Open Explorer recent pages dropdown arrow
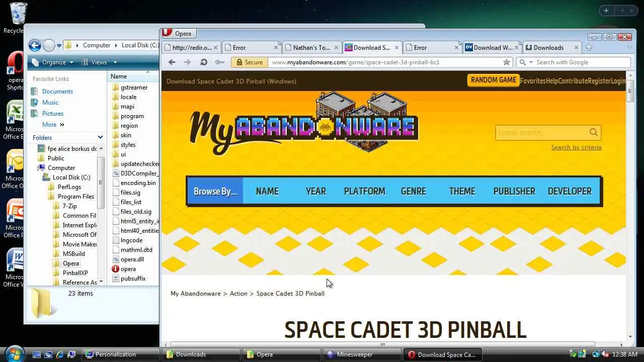 point(59,46)
